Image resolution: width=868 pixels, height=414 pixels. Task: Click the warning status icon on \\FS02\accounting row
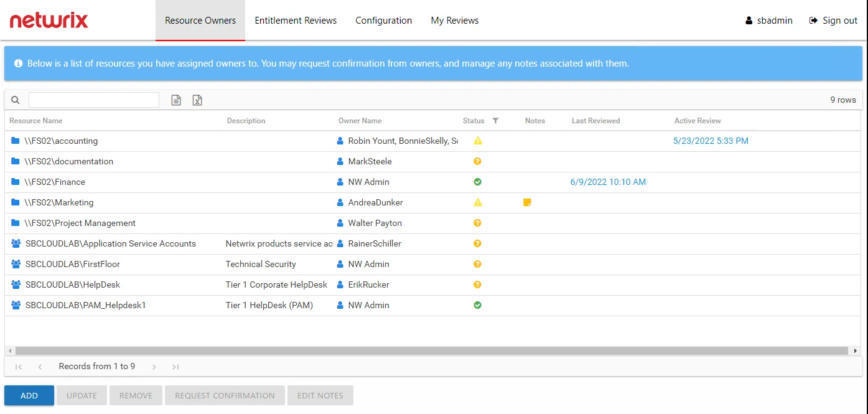[x=477, y=141]
